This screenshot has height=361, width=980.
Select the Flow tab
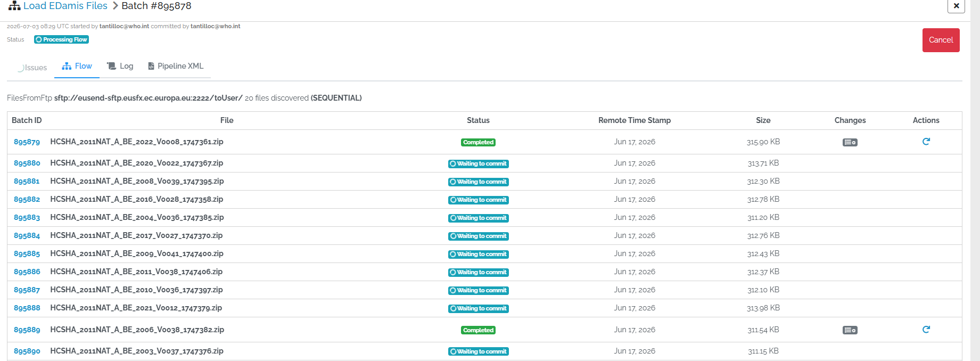click(77, 66)
